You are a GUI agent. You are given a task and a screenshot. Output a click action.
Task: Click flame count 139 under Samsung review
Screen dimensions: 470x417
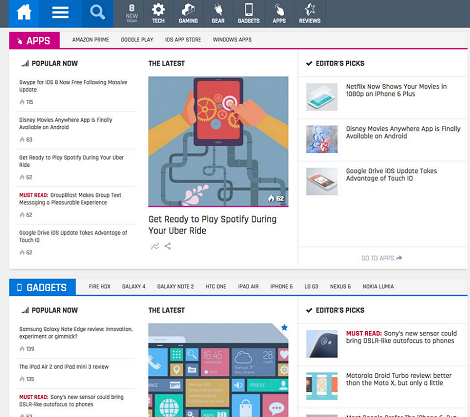(27, 349)
